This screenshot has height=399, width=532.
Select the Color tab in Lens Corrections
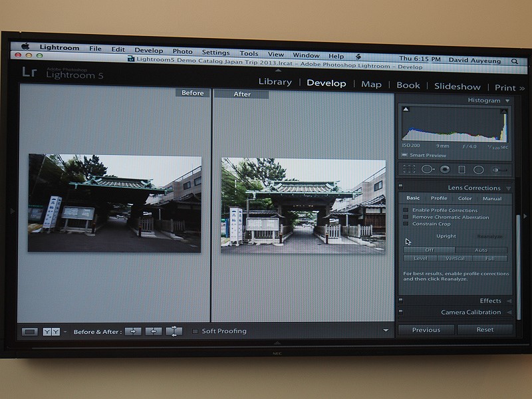tap(465, 198)
